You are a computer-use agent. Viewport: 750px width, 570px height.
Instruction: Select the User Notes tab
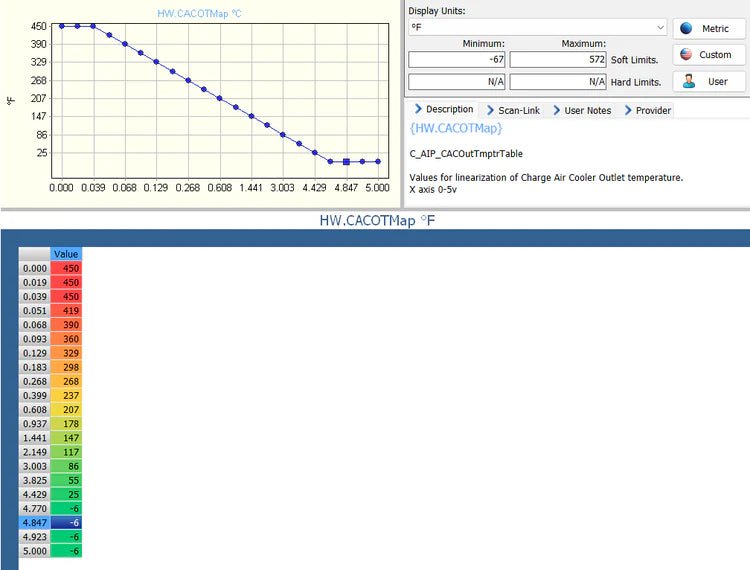click(581, 110)
